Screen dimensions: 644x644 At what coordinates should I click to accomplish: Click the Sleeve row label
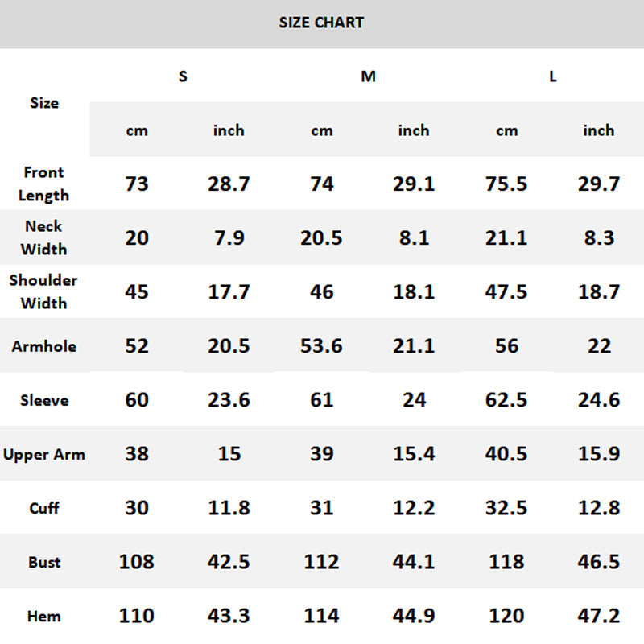coord(44,400)
